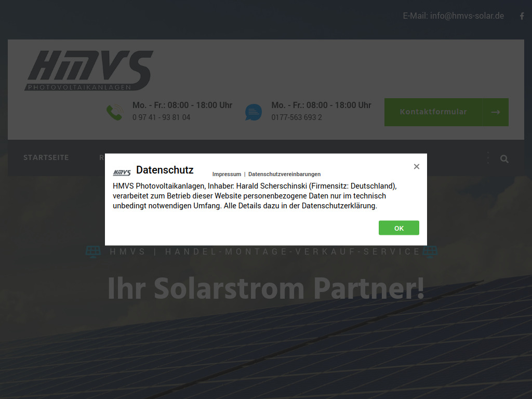The image size is (532, 399).
Task: Select the magnifier search icon
Action: click(504, 158)
